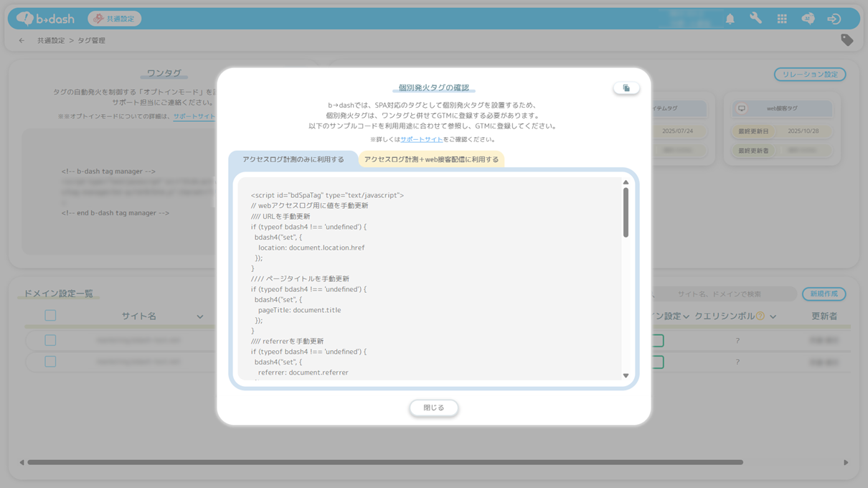Open the apps grid menu
Viewport: 868px width, 488px height.
tap(782, 19)
